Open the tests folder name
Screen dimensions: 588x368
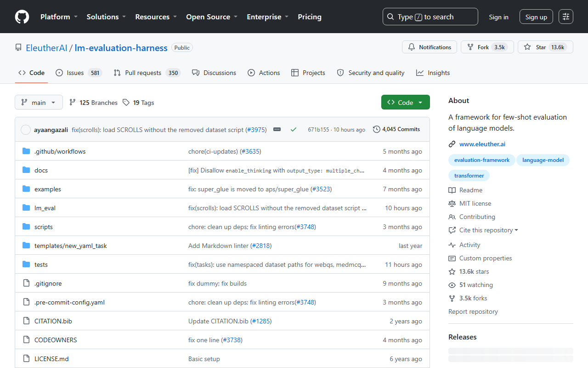click(41, 264)
